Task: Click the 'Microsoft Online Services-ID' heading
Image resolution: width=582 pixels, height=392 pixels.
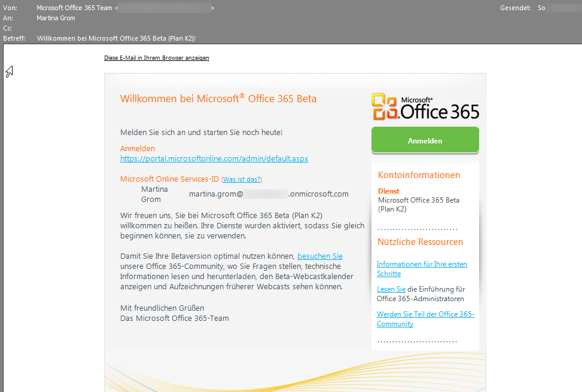Action: tap(169, 179)
